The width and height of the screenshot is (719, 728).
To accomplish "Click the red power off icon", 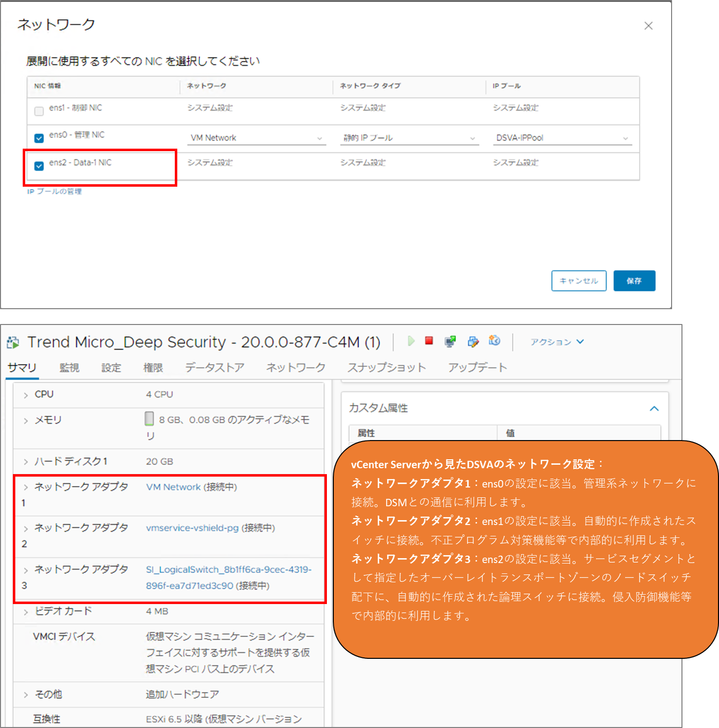I will [429, 341].
